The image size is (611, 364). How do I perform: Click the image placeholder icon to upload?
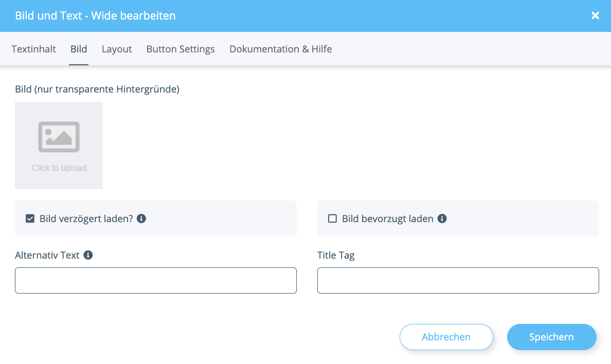59,137
